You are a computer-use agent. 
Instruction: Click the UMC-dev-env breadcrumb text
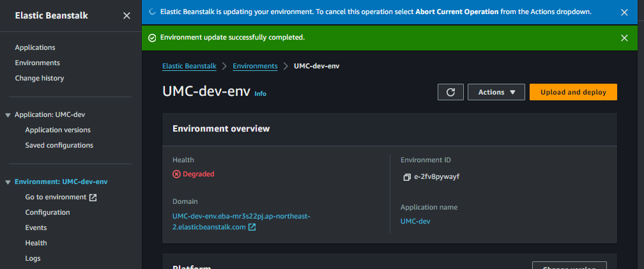[x=317, y=66]
